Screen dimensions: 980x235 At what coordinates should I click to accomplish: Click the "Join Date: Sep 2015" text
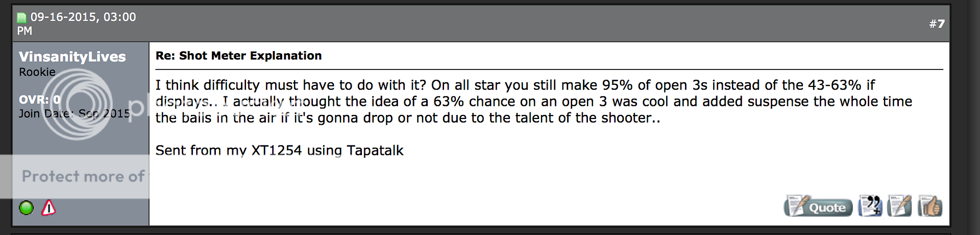point(75,113)
